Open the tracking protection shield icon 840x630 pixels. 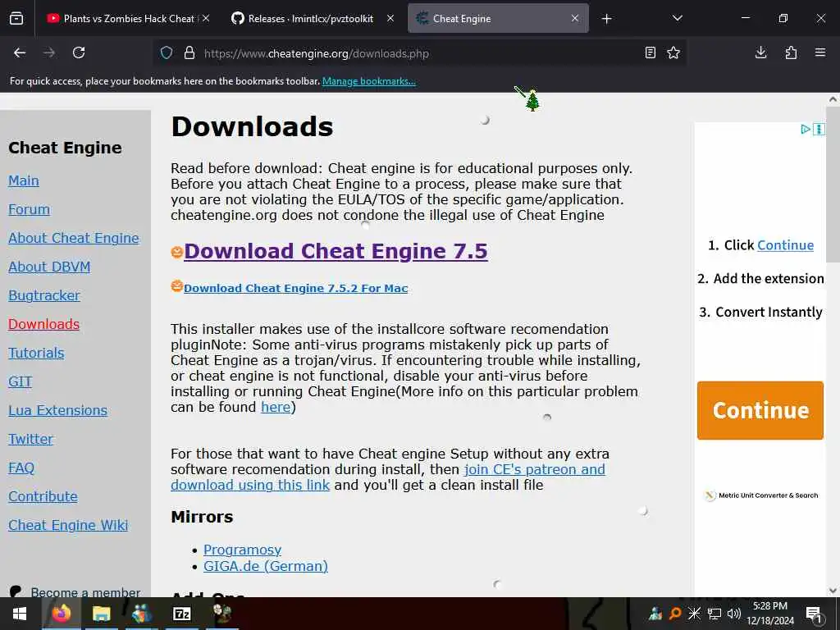pyautogui.click(x=167, y=53)
